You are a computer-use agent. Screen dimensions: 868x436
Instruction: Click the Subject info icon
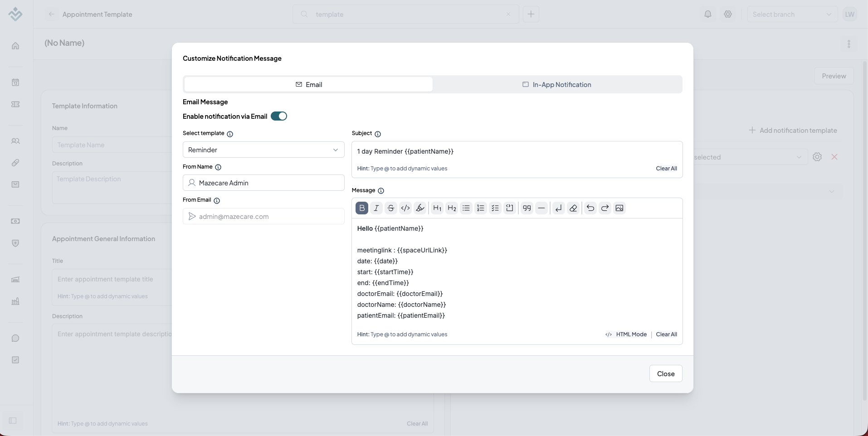tap(378, 134)
